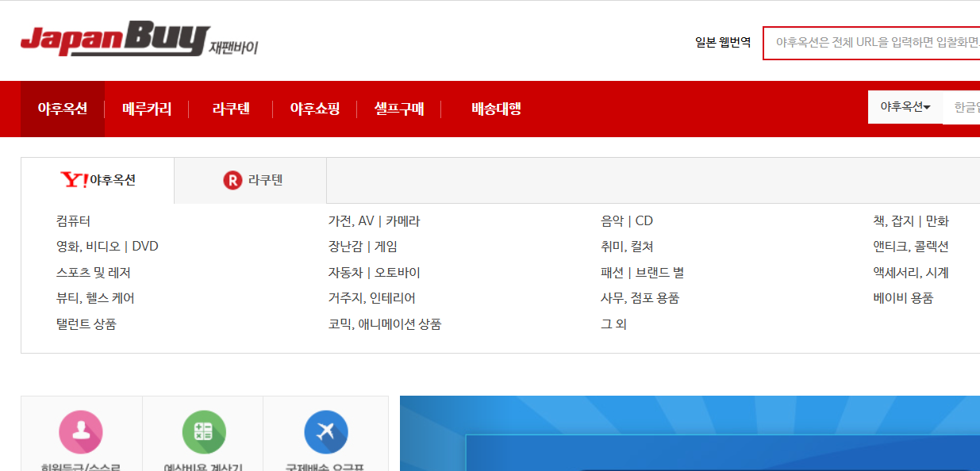Select 야후옥션 in the red navigation bar
Viewport: 980px width, 471px height.
click(62, 109)
